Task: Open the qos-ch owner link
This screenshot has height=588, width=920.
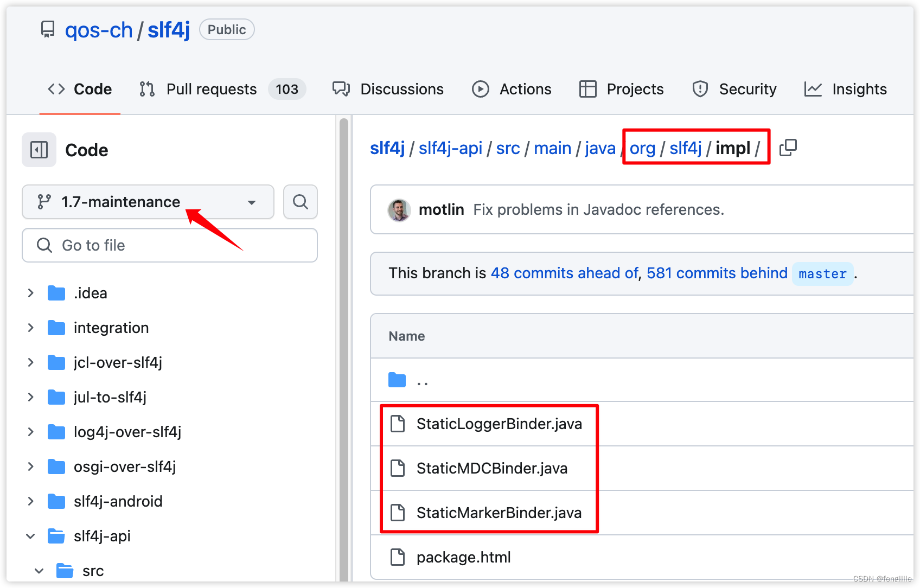Action: pos(99,30)
